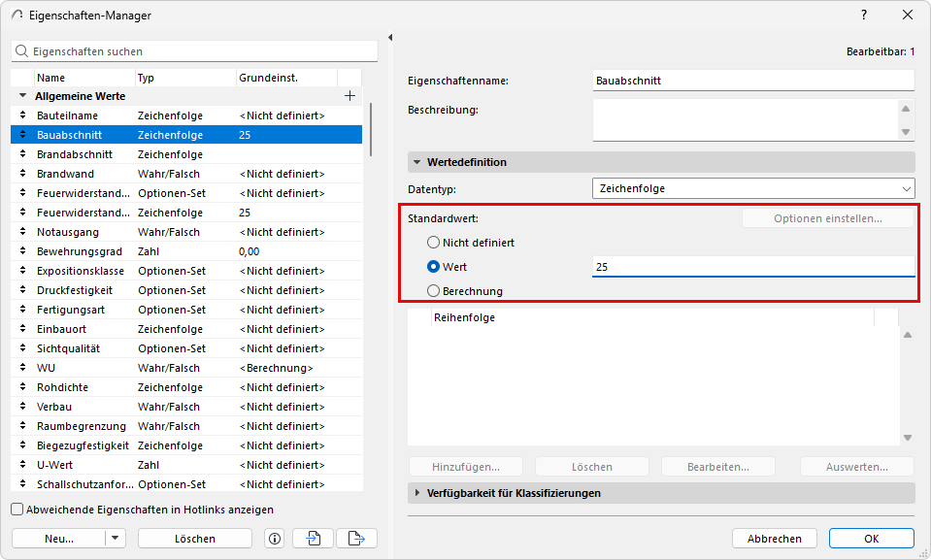This screenshot has height=560, width=931.
Task: Click the Abbrechen button
Action: click(774, 539)
